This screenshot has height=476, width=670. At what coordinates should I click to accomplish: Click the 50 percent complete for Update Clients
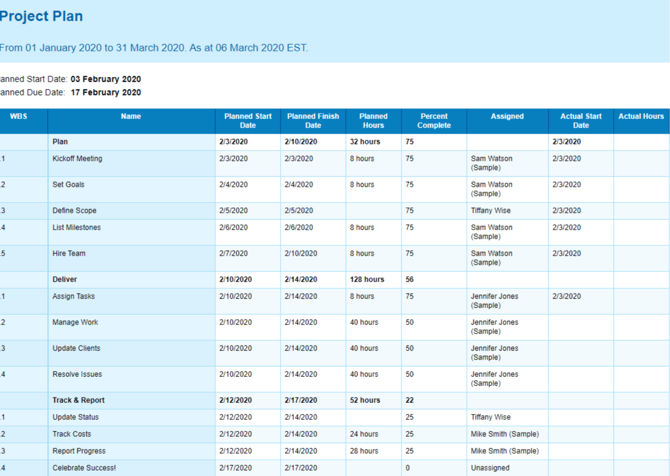[409, 348]
